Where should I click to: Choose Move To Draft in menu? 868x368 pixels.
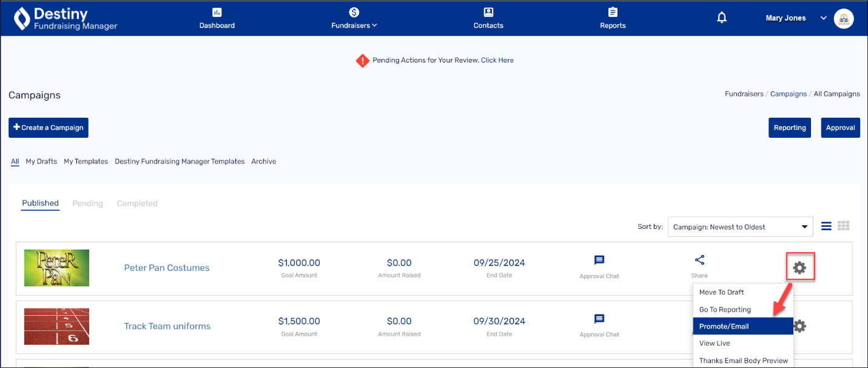[x=722, y=292]
